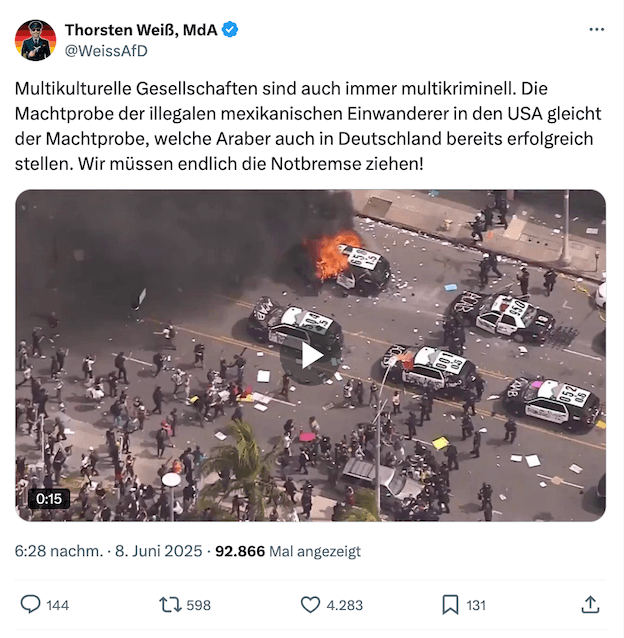Click the 4.283 likes count

click(x=345, y=605)
